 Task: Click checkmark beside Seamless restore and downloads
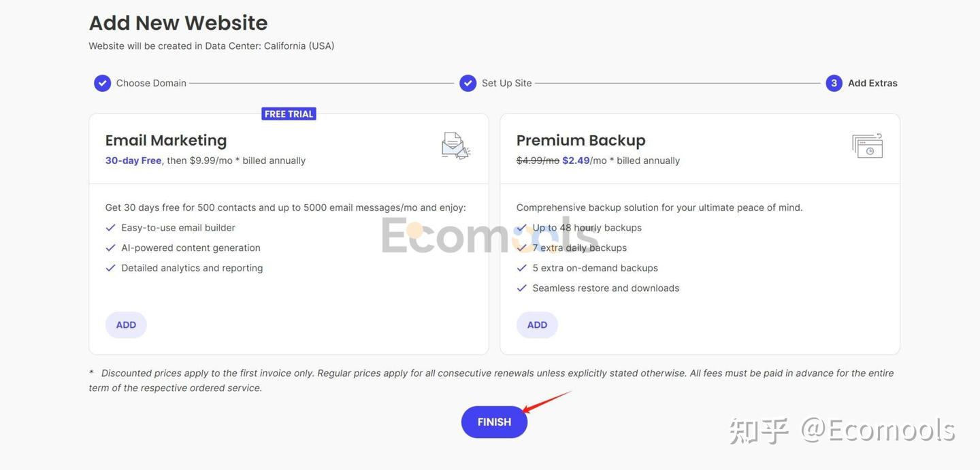[521, 288]
